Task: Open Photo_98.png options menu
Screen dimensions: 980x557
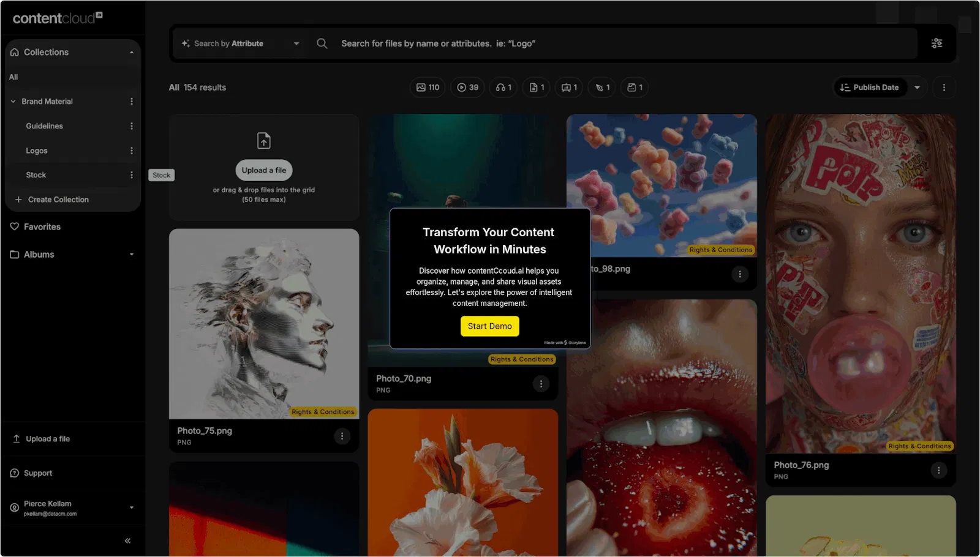Action: pyautogui.click(x=739, y=274)
